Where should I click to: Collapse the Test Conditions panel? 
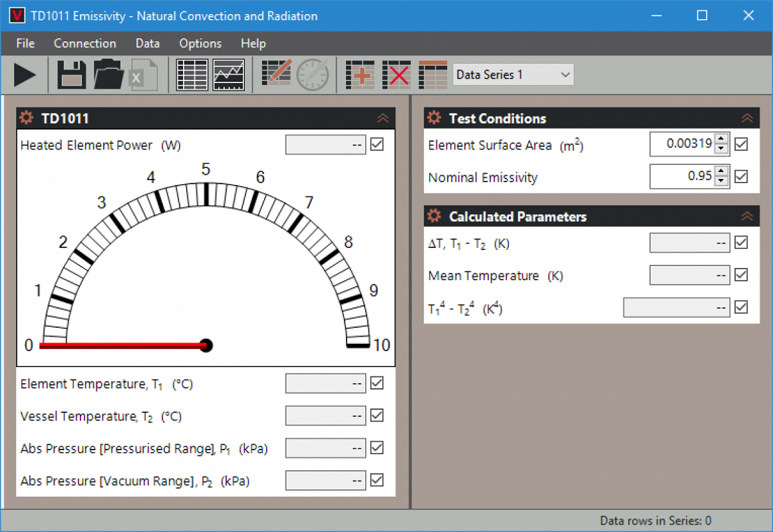point(747,118)
